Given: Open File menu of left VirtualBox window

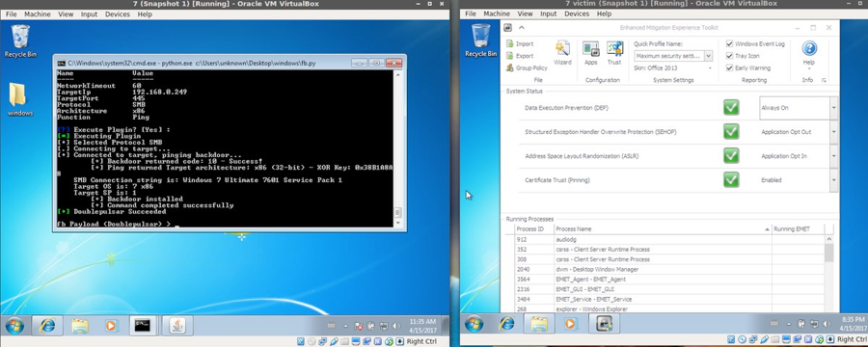Looking at the screenshot, I should [11, 14].
